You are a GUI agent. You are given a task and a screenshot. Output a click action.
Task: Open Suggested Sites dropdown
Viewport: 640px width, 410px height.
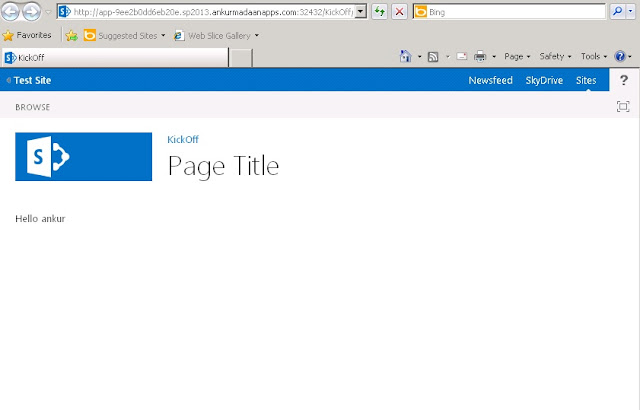pyautogui.click(x=124, y=35)
